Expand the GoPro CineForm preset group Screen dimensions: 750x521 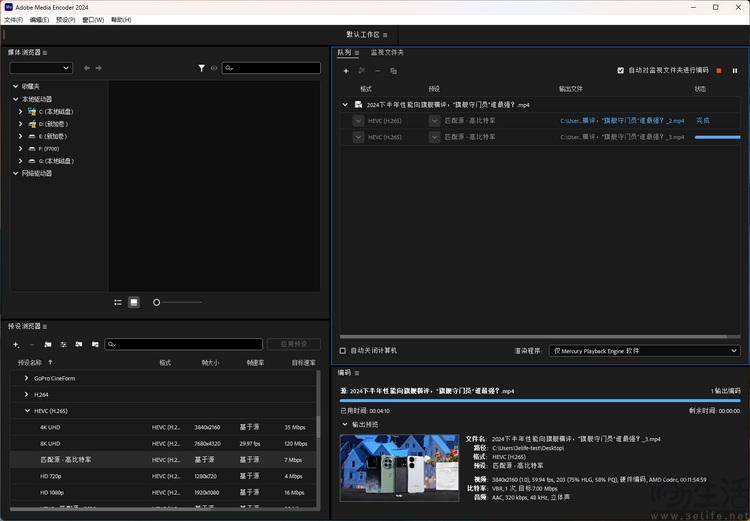click(26, 378)
